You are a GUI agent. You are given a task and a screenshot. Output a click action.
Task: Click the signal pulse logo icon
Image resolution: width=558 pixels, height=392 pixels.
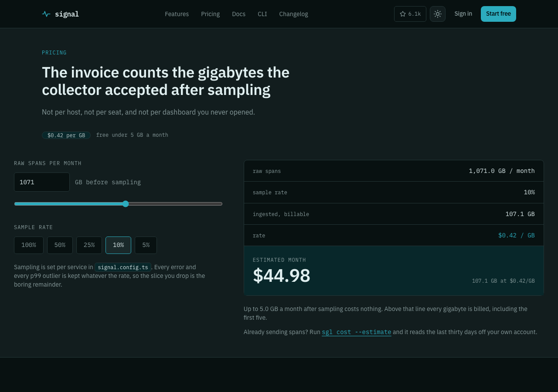coord(46,14)
